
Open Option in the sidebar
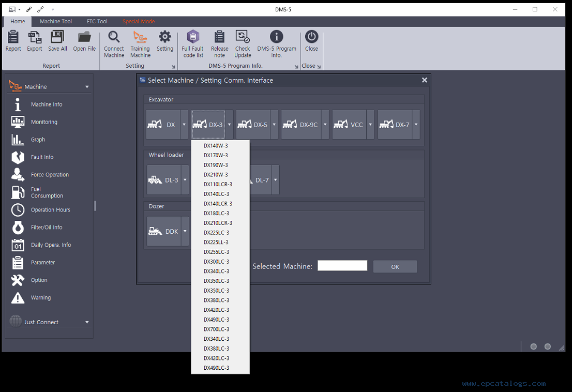click(39, 280)
